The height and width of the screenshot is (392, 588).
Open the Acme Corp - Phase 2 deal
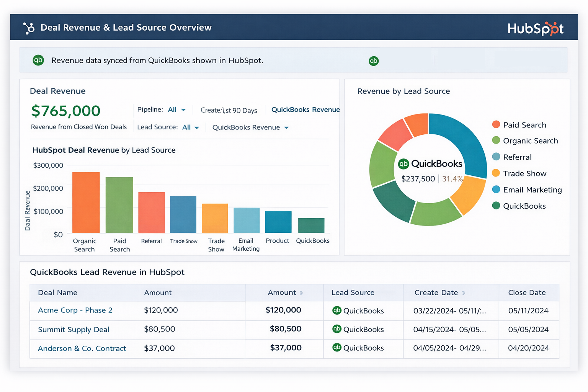tap(75, 310)
